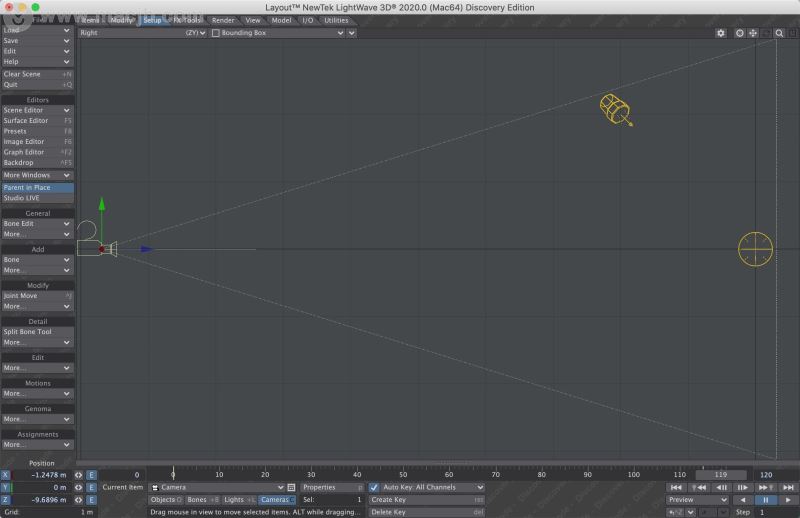Open envelope E button for Y
The width and height of the screenshot is (800, 518).
91,487
